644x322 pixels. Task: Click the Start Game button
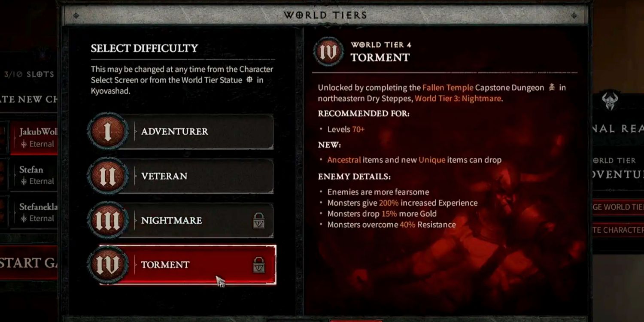tap(29, 263)
